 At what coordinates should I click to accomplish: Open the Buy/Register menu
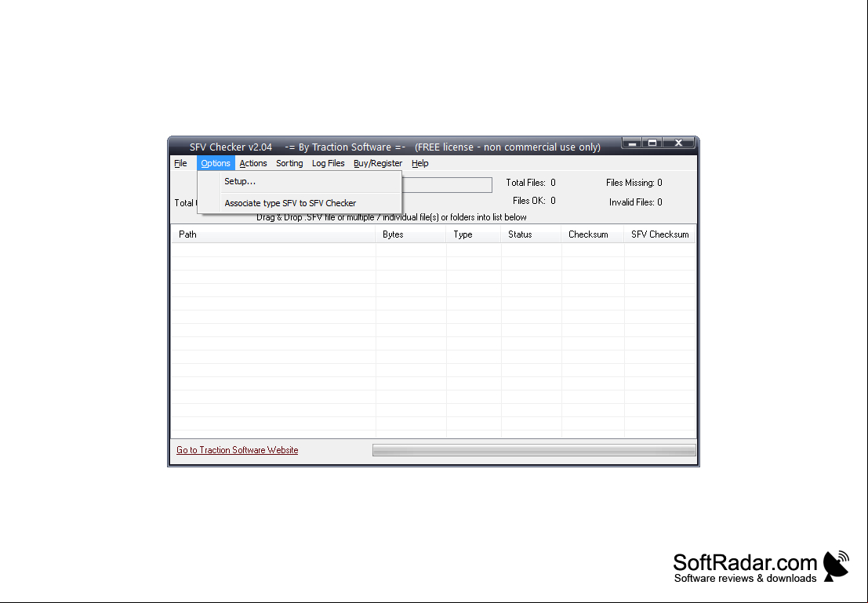tap(378, 163)
